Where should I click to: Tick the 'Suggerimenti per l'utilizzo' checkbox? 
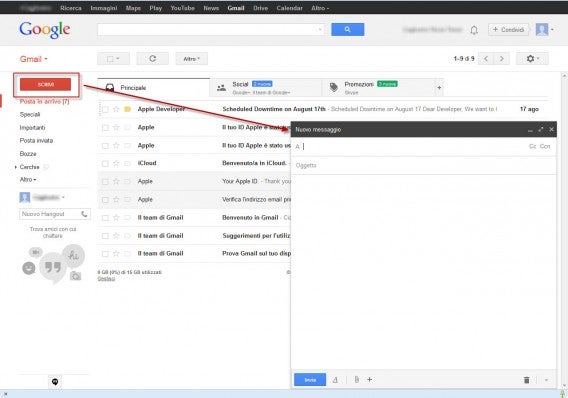click(x=105, y=236)
